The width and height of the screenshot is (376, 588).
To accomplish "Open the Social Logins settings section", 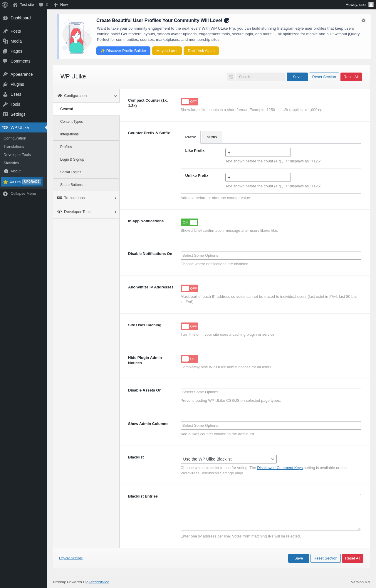I will point(86,172).
